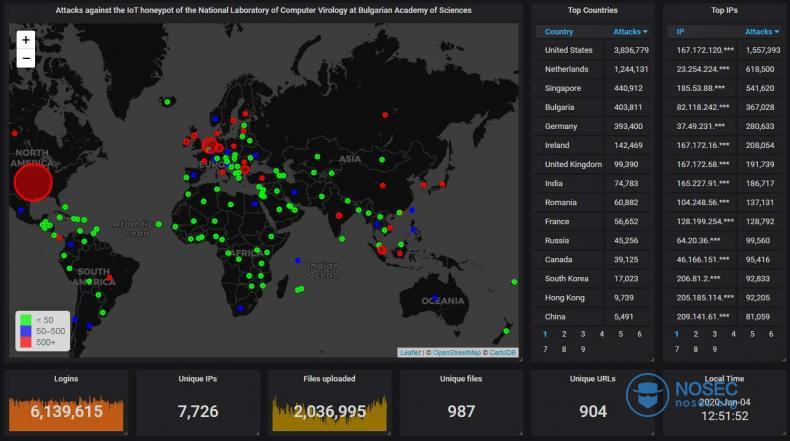
Task: Click the blue '50-500' legend swatch
Action: pos(26,331)
